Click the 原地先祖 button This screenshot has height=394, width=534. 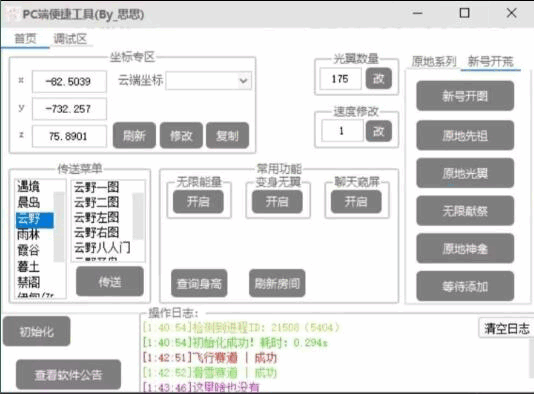pyautogui.click(x=465, y=136)
